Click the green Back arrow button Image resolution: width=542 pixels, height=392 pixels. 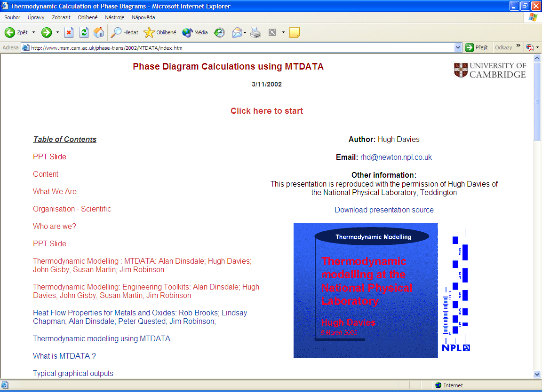10,32
